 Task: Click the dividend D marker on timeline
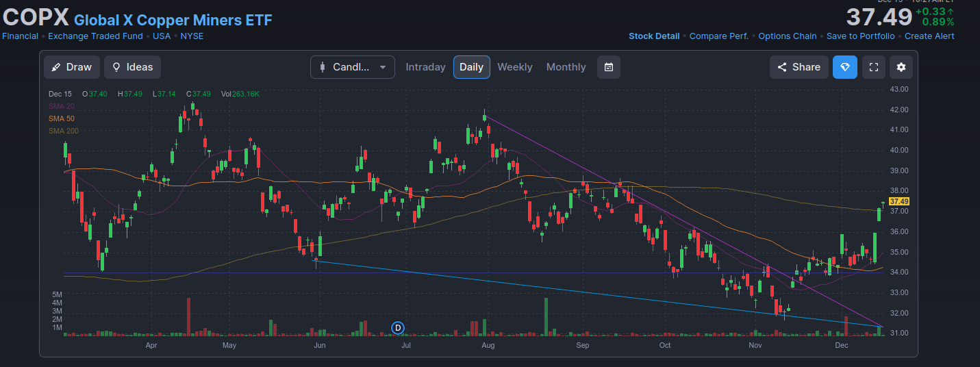pyautogui.click(x=397, y=328)
